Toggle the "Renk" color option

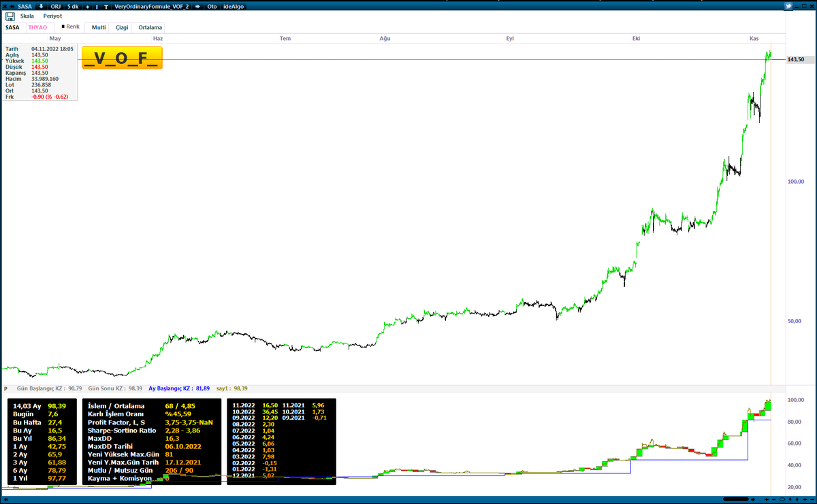73,27
